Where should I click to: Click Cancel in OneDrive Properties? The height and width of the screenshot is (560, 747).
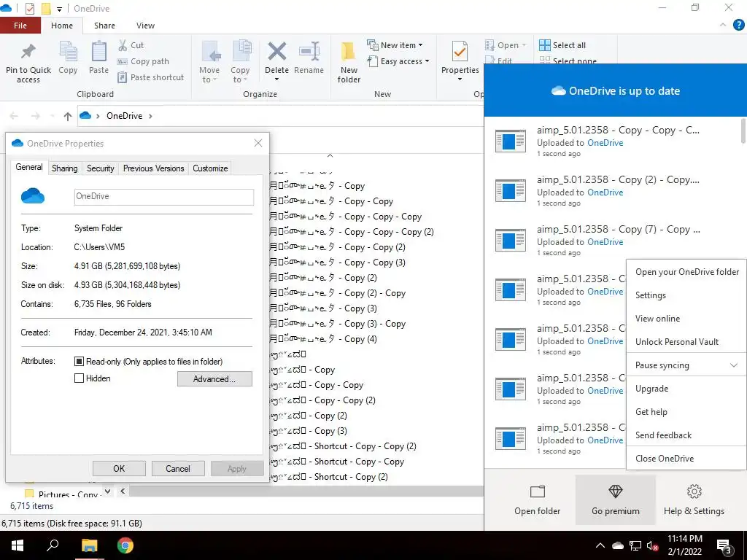(x=178, y=469)
